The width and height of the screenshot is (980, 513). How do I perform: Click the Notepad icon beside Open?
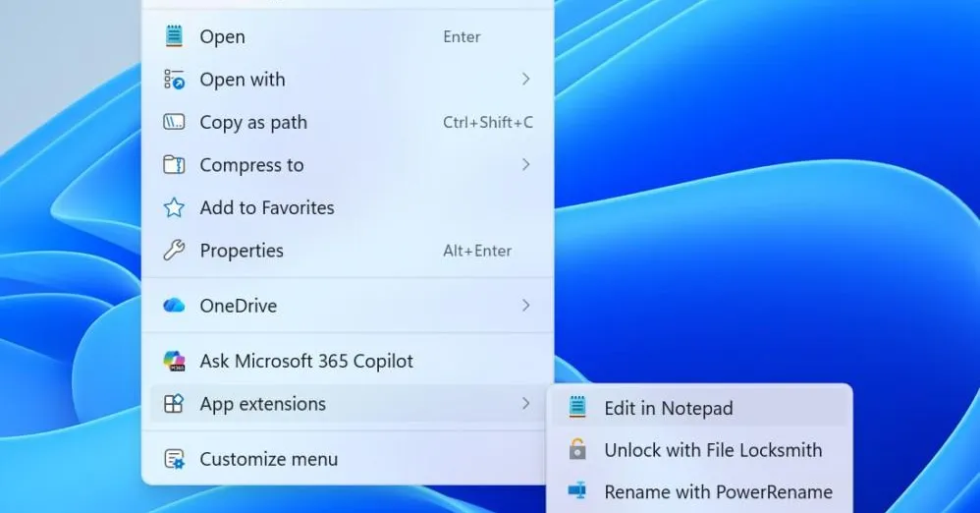coord(174,36)
